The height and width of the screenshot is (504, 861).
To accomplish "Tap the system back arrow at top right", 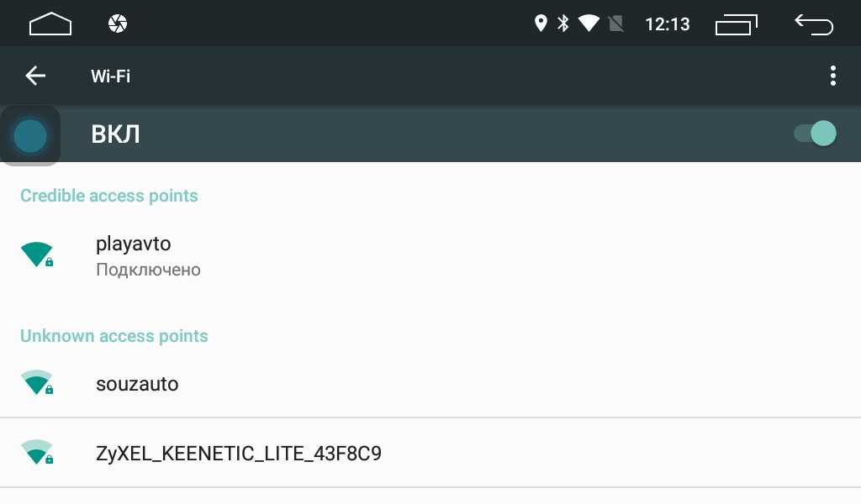I will [x=814, y=24].
